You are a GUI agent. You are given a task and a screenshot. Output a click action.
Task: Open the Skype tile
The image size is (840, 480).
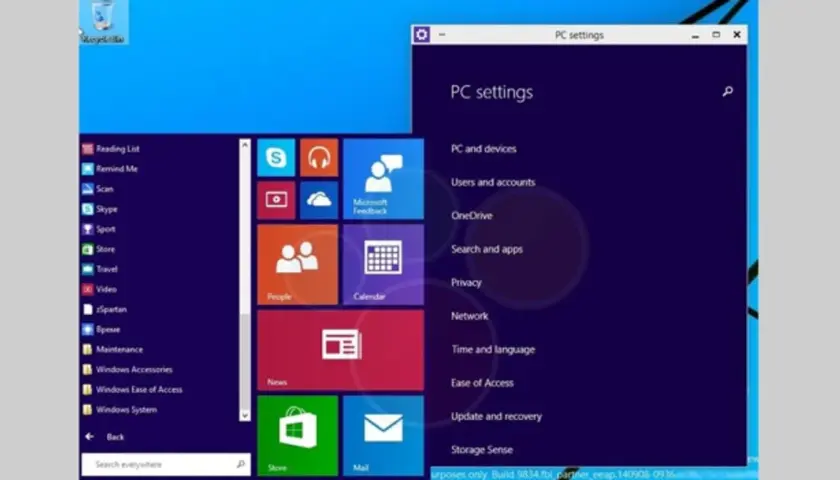276,158
